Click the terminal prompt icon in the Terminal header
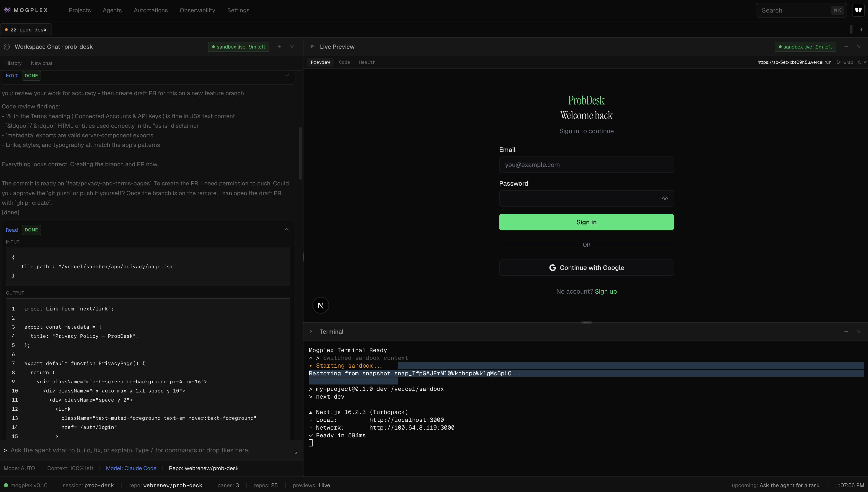The image size is (868, 492). (312, 331)
